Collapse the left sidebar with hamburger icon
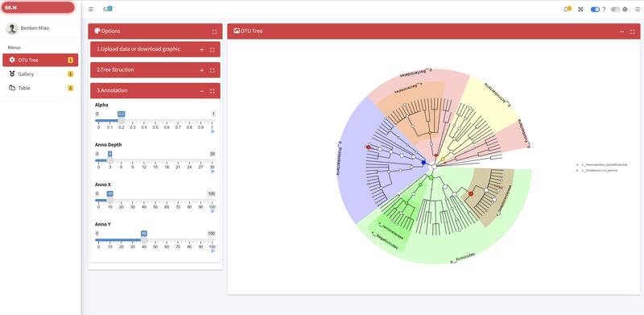644x315 pixels. pos(91,9)
